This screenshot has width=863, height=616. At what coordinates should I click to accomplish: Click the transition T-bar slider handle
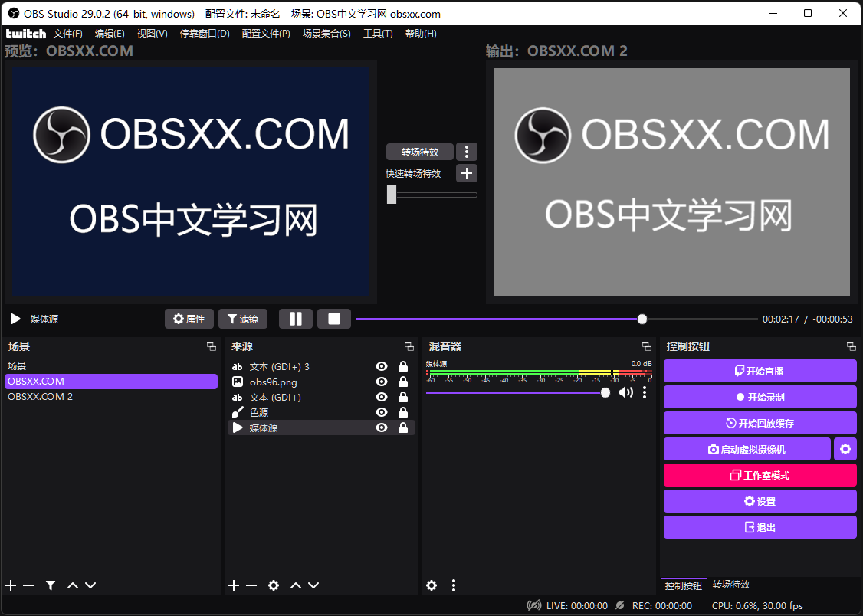point(392,194)
